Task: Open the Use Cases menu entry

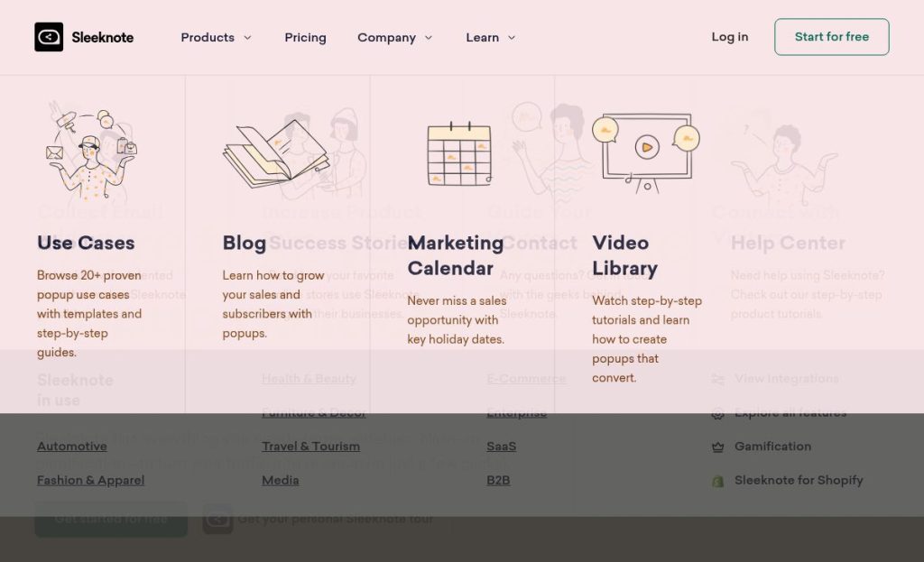Action: pyautogui.click(x=86, y=243)
